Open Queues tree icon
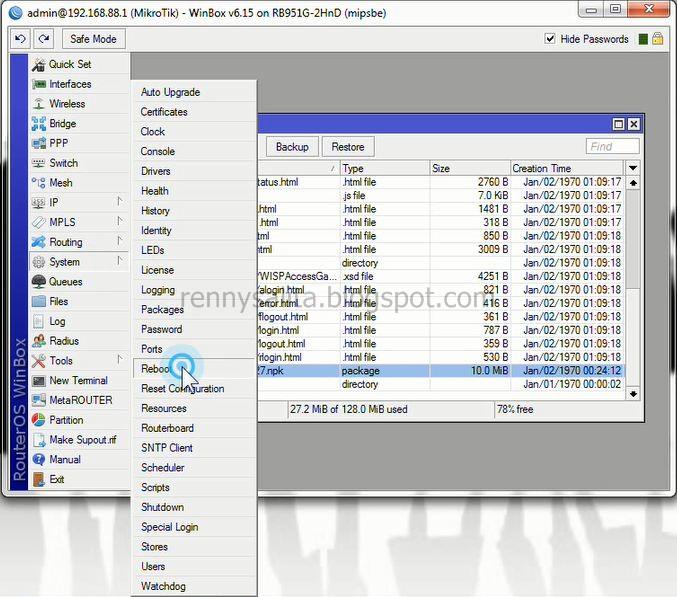 tap(38, 281)
